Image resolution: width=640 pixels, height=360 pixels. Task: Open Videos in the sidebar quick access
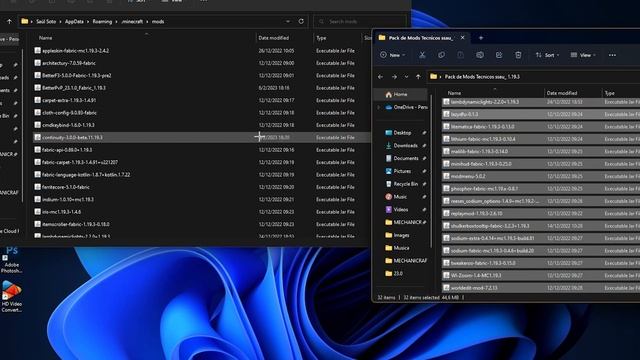(400, 209)
